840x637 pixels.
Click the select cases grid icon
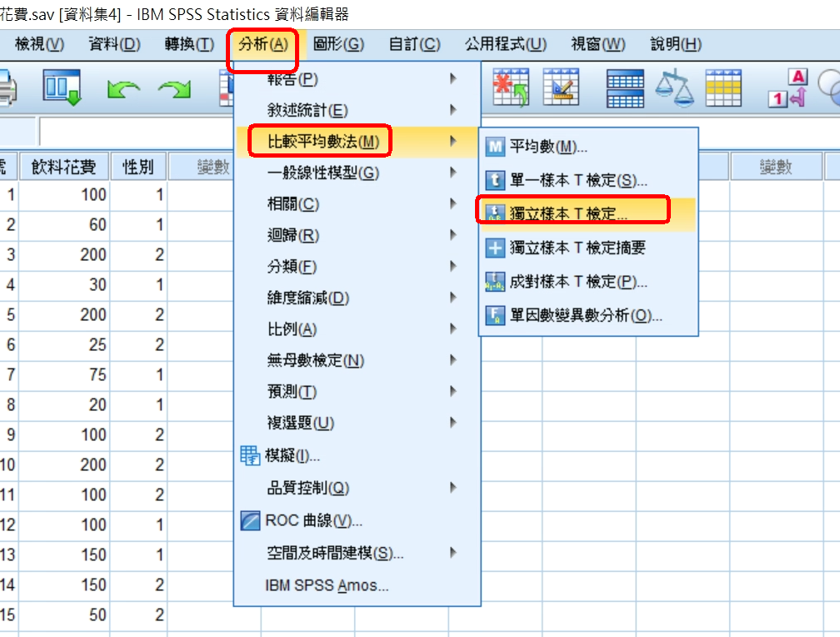(723, 88)
